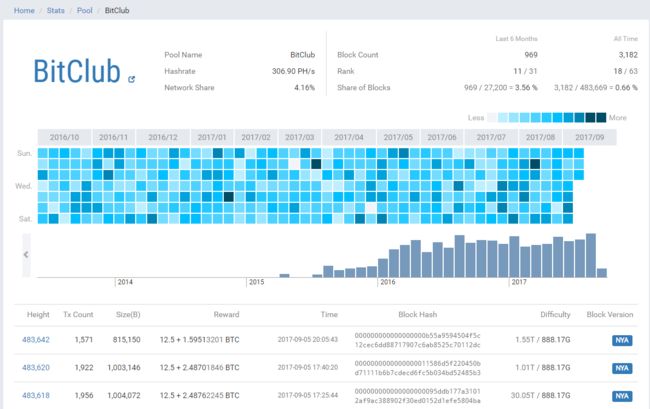The height and width of the screenshot is (409, 650).
Task: Click the large BitClub pool title
Action: click(77, 71)
